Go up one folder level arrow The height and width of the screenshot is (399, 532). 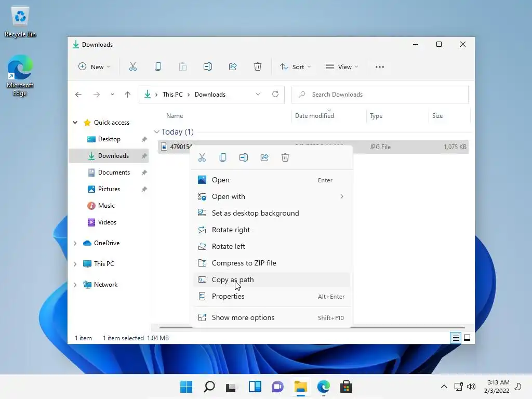[128, 95]
